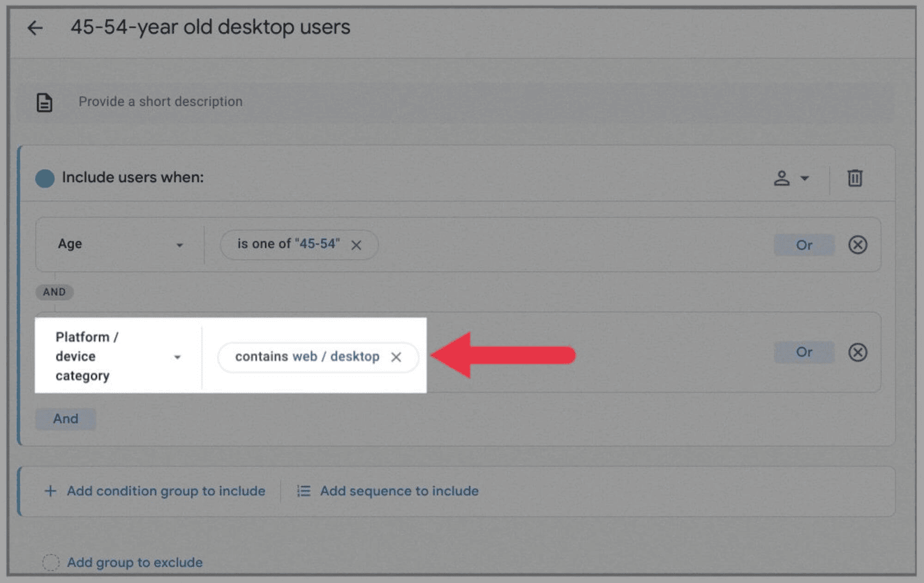Click the blue circle beside Include users when

pyautogui.click(x=44, y=178)
